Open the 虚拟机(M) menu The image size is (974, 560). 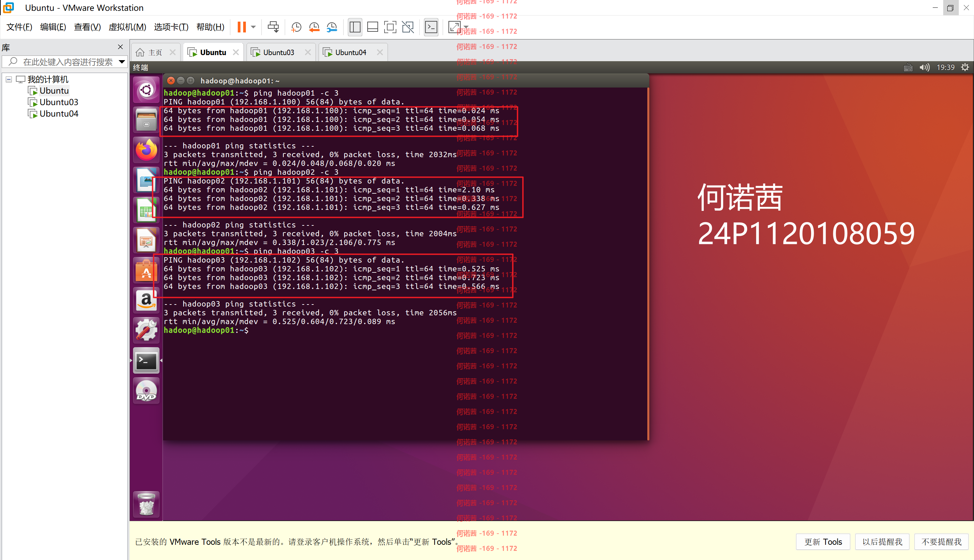[127, 27]
